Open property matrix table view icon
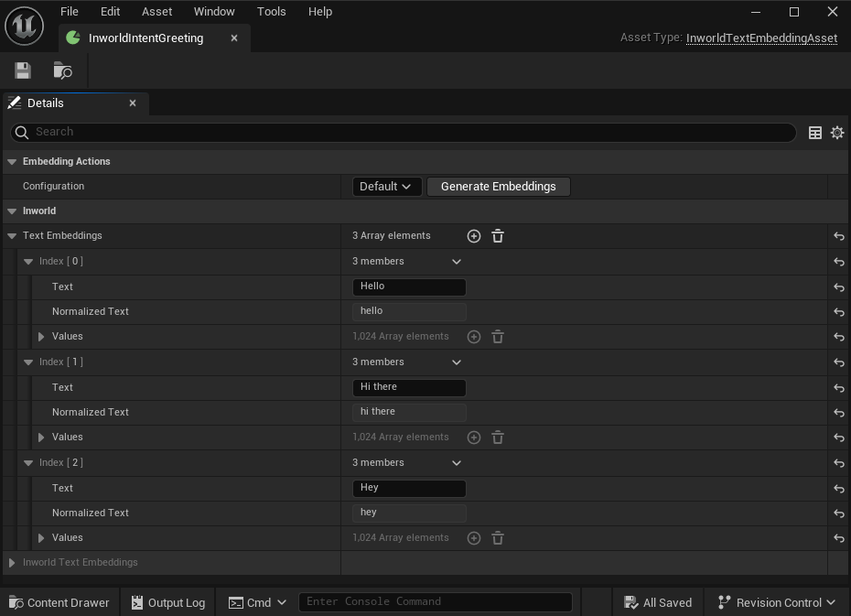The width and height of the screenshot is (851, 616). point(814,133)
